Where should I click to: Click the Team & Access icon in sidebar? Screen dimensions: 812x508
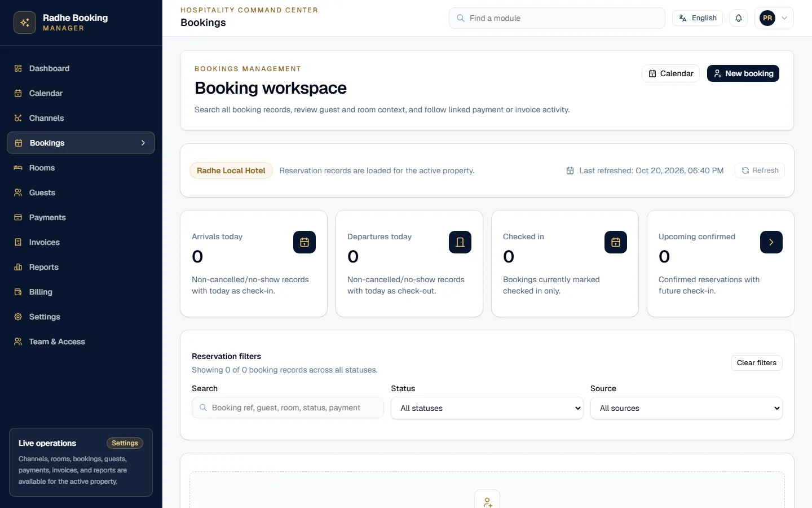tap(18, 341)
